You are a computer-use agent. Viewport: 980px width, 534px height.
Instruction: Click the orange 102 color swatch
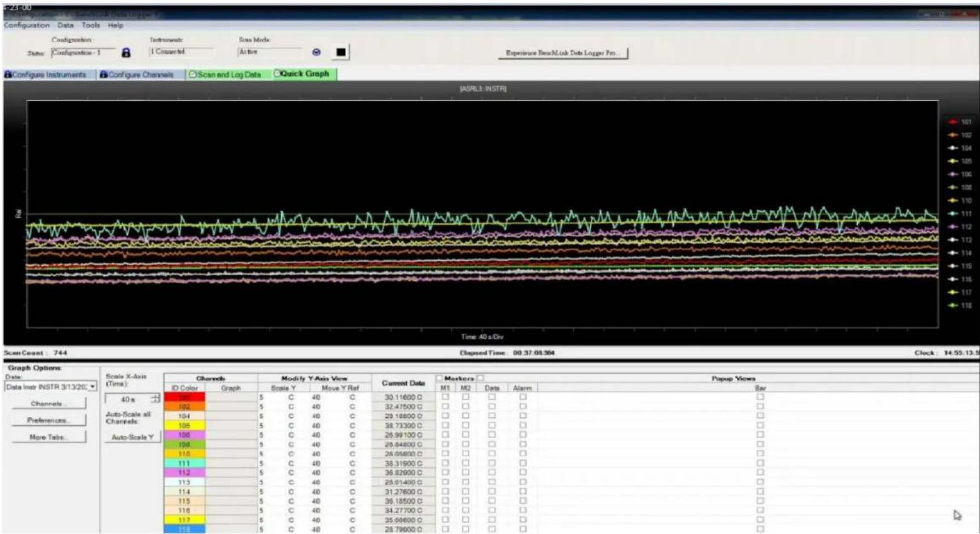point(185,407)
